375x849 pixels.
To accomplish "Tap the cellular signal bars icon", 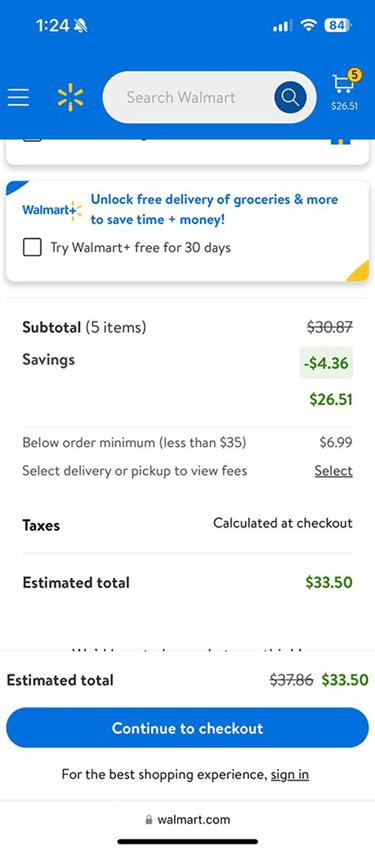I will click(x=282, y=25).
